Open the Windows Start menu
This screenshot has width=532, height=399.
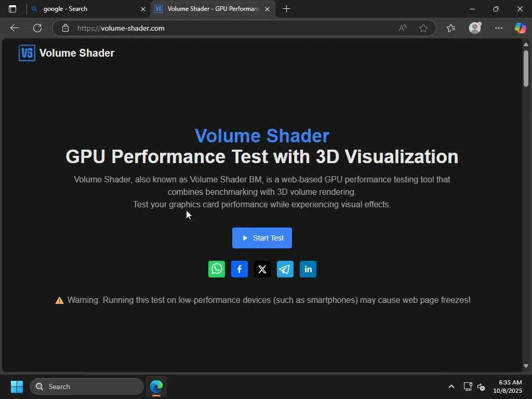17,387
